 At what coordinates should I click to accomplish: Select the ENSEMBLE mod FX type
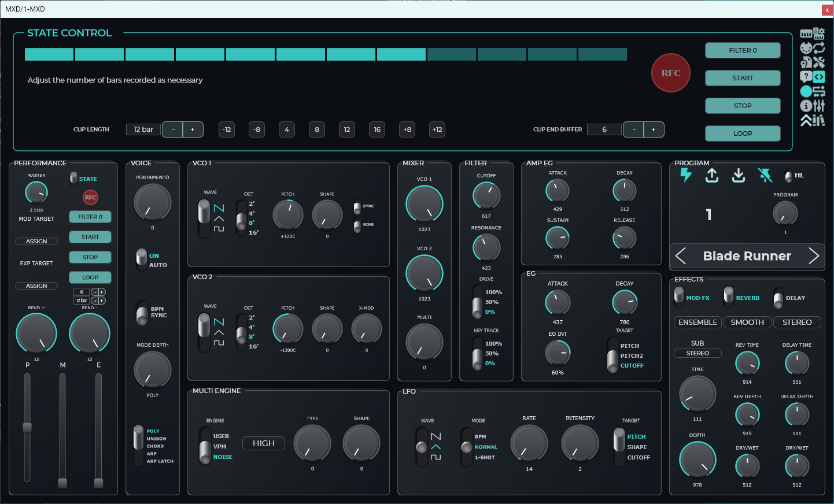[698, 322]
